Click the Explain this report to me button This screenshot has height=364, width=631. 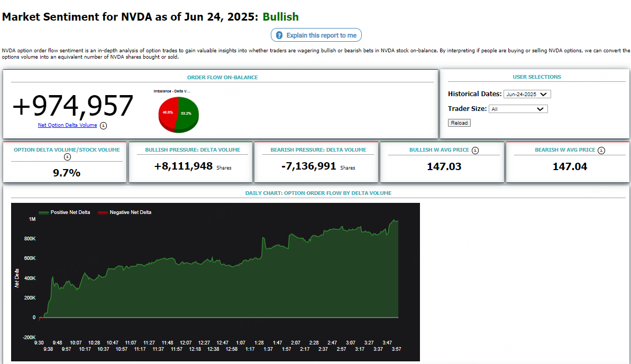[316, 35]
